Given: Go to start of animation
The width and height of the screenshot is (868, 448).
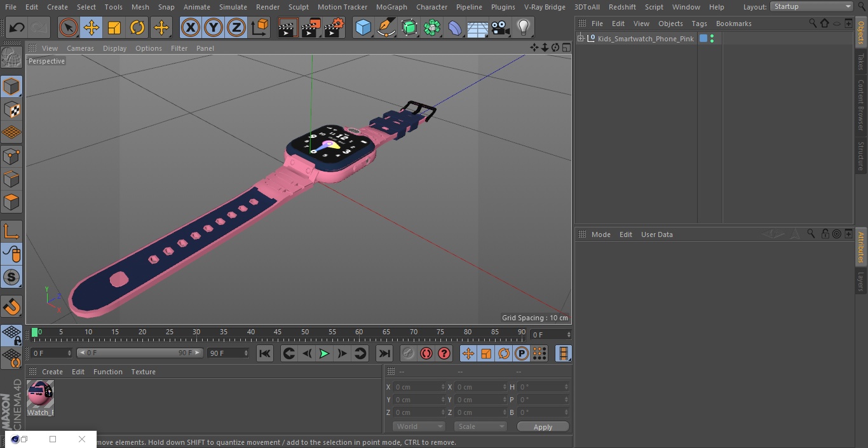Looking at the screenshot, I should 265,353.
